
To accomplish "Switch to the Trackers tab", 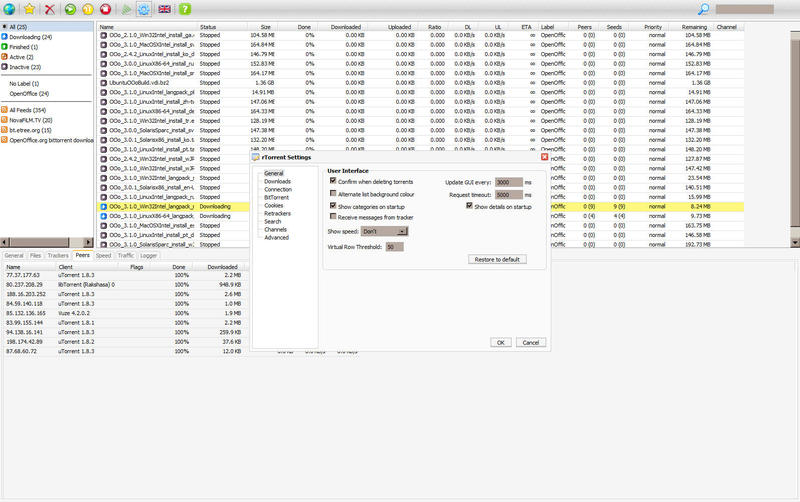I will 58,256.
